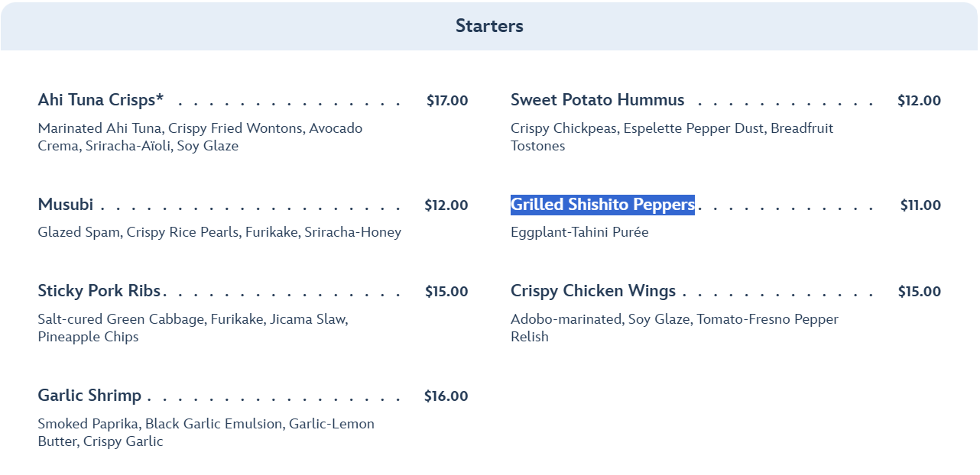
Task: Click the $17.00 price for Ahi Tuna Crisps
Action: [447, 101]
